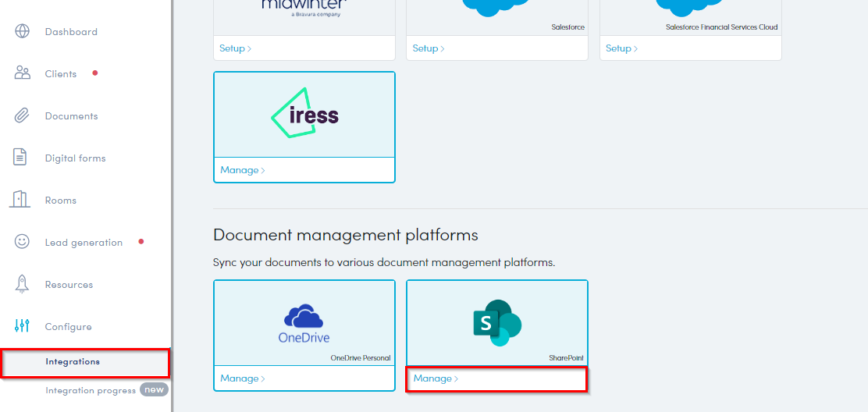Click the new badge beside Integration progress
868x412 pixels.
click(154, 389)
